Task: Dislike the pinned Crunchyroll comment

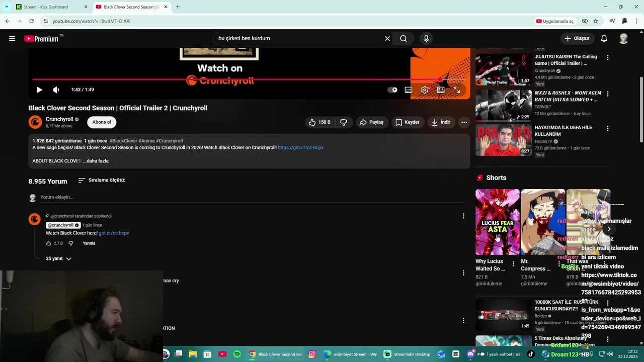Action: point(71,243)
